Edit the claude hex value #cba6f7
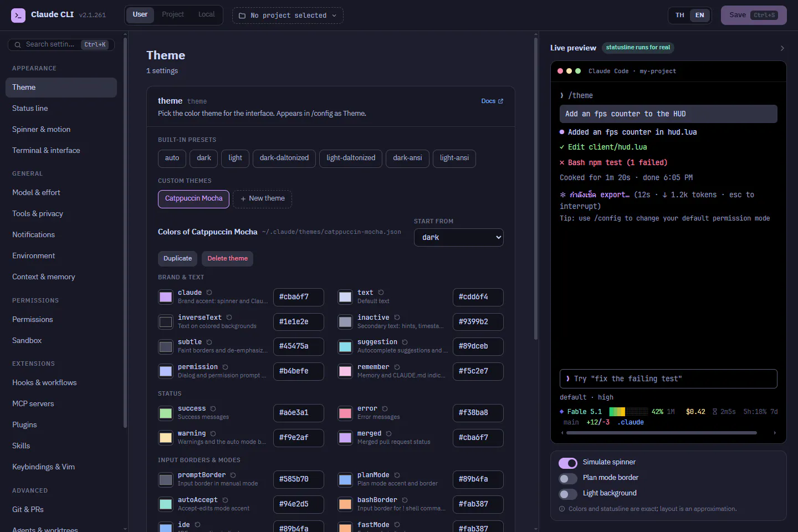This screenshot has width=798, height=532. point(299,297)
